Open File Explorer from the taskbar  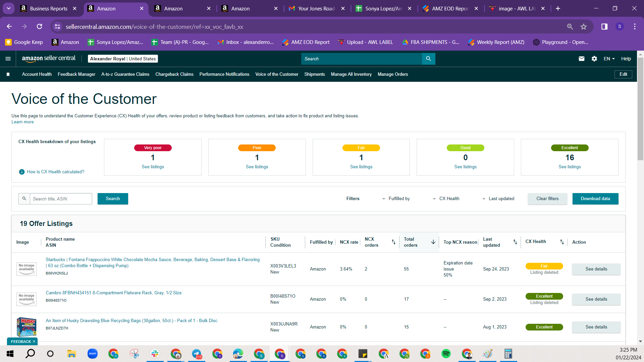coord(71,354)
